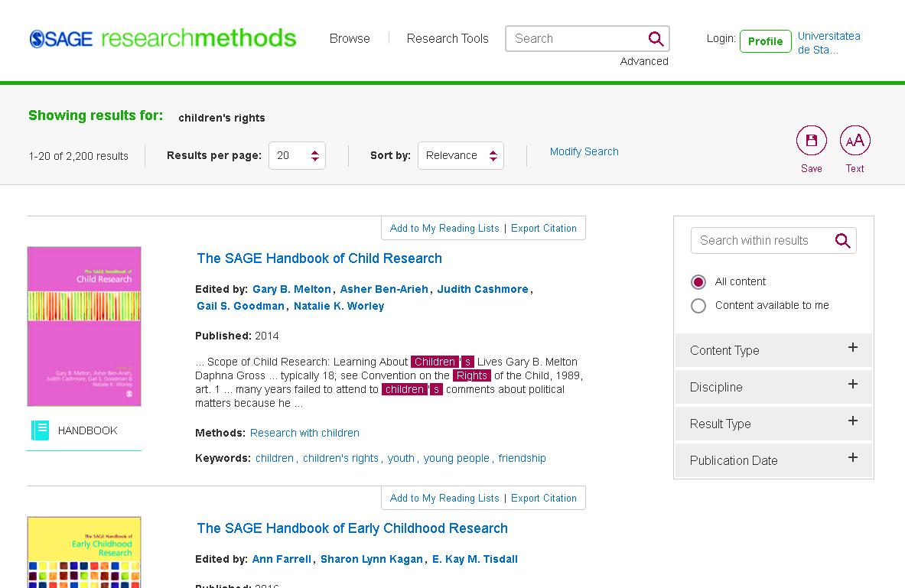Click the Advanced search link

[x=644, y=61]
